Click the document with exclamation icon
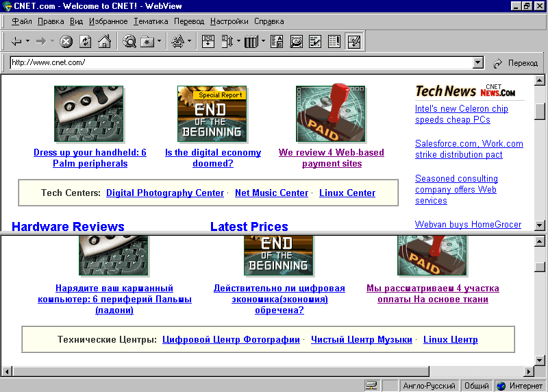This screenshot has width=548, height=392. [334, 42]
